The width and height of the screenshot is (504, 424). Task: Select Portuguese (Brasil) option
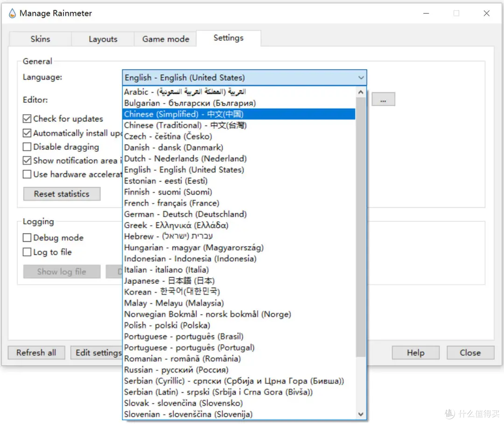point(239,337)
